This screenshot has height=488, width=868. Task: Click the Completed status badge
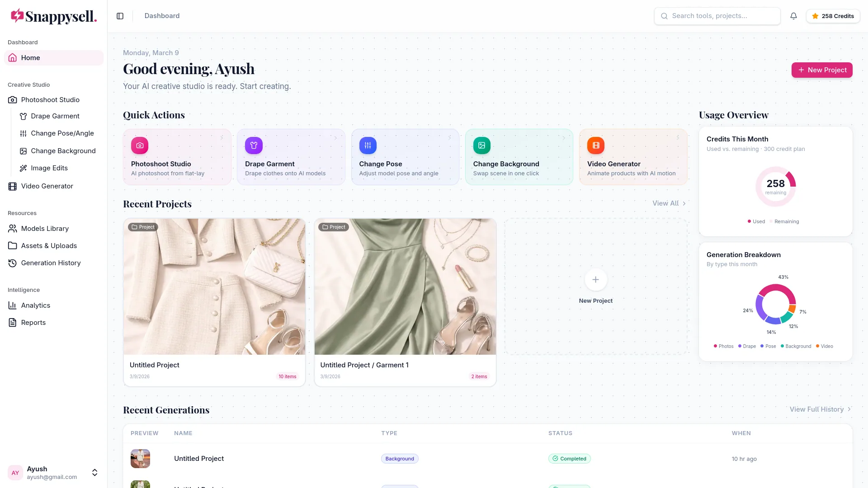point(569,459)
